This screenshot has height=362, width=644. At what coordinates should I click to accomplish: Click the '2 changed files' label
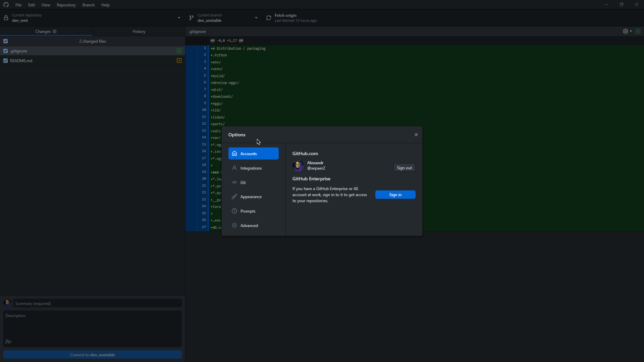[93, 41]
